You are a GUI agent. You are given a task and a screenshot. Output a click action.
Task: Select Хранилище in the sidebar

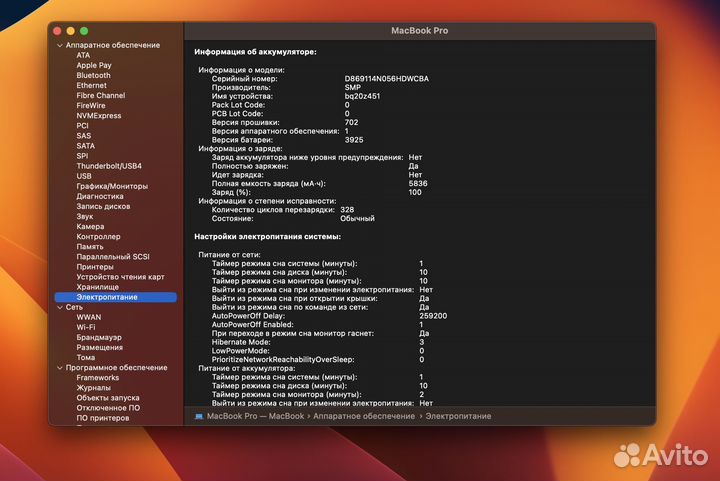97,287
